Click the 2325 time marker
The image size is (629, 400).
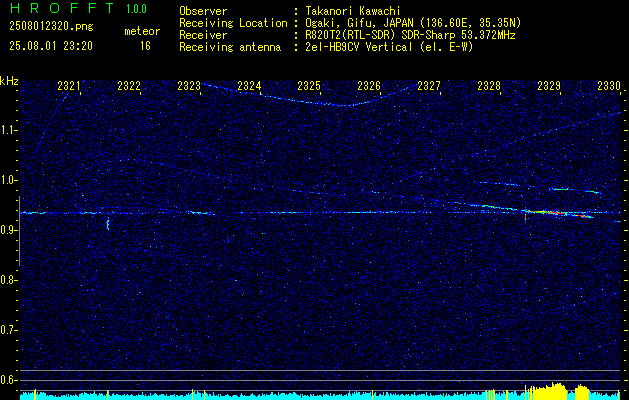point(309,86)
